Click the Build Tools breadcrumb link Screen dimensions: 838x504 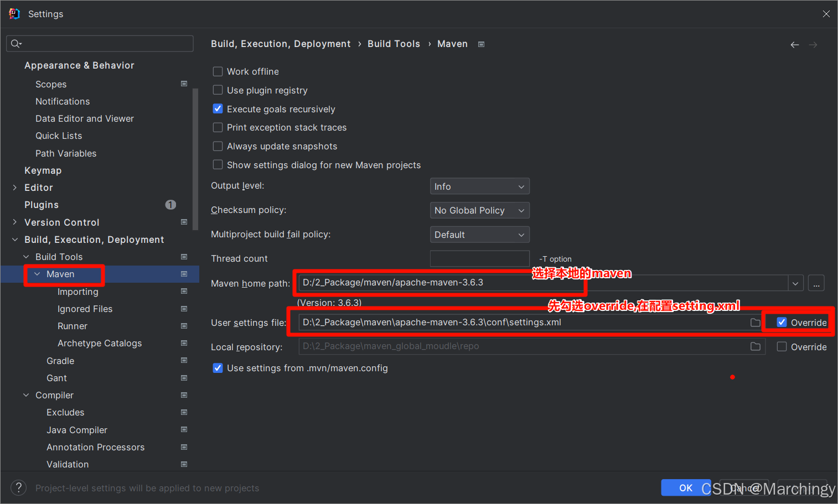pyautogui.click(x=394, y=44)
